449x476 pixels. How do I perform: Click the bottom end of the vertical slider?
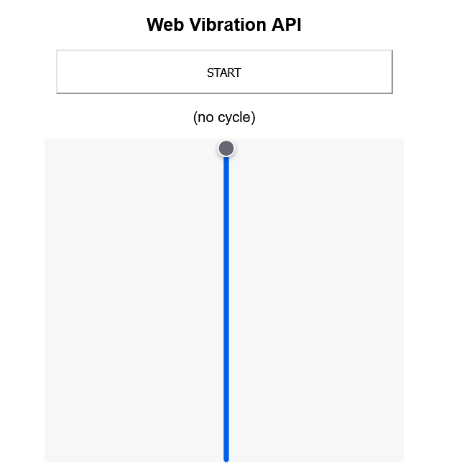click(226, 458)
